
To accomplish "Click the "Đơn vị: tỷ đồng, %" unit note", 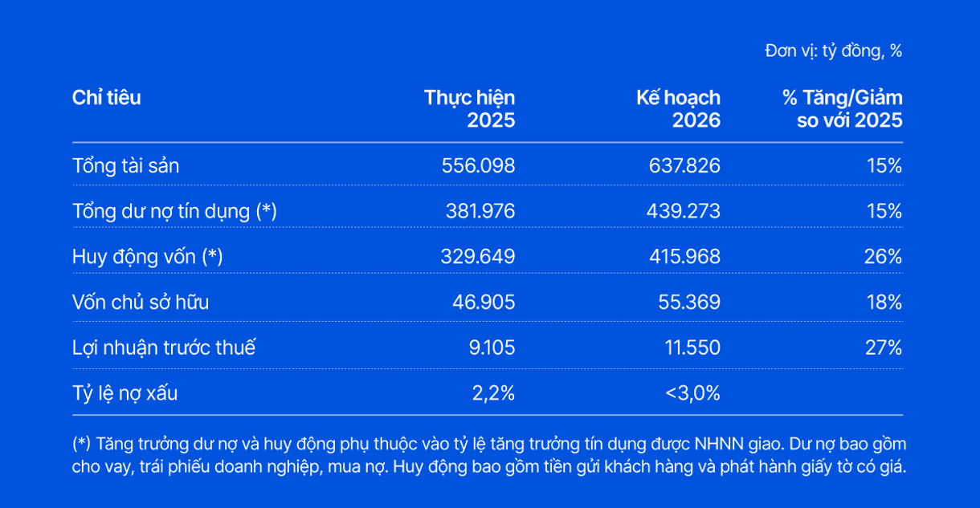I will [833, 51].
